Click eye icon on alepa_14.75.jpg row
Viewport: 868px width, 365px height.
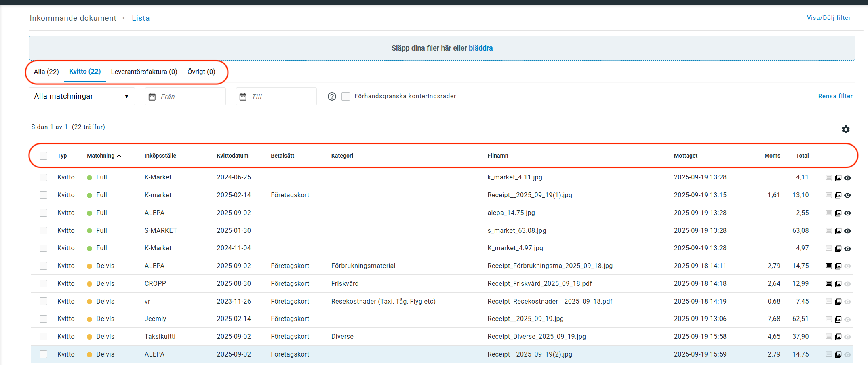847,213
